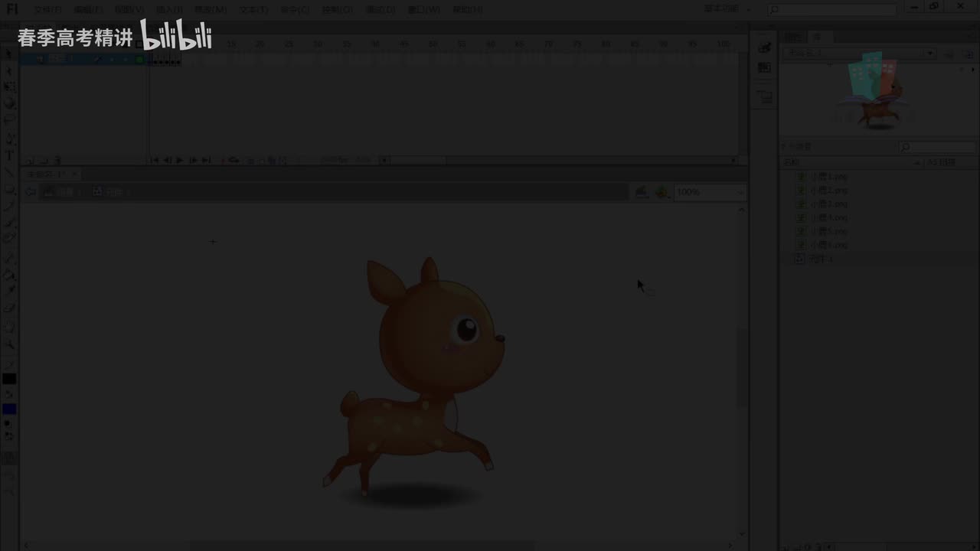Open Modify Onion Markers dropdown
Screen dimensions: 980x551
pyautogui.click(x=284, y=161)
